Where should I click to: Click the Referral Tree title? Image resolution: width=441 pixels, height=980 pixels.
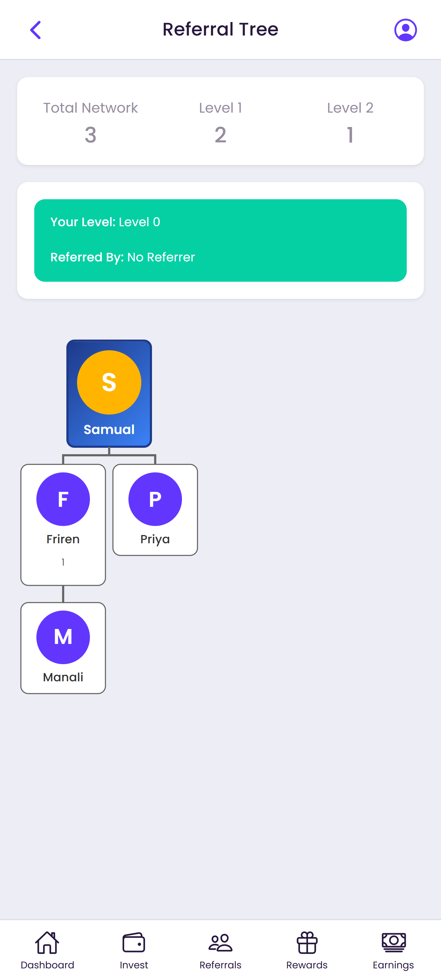pos(220,29)
